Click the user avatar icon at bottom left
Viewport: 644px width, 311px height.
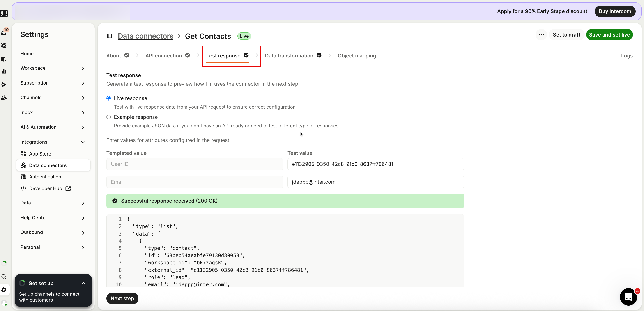pyautogui.click(x=4, y=303)
